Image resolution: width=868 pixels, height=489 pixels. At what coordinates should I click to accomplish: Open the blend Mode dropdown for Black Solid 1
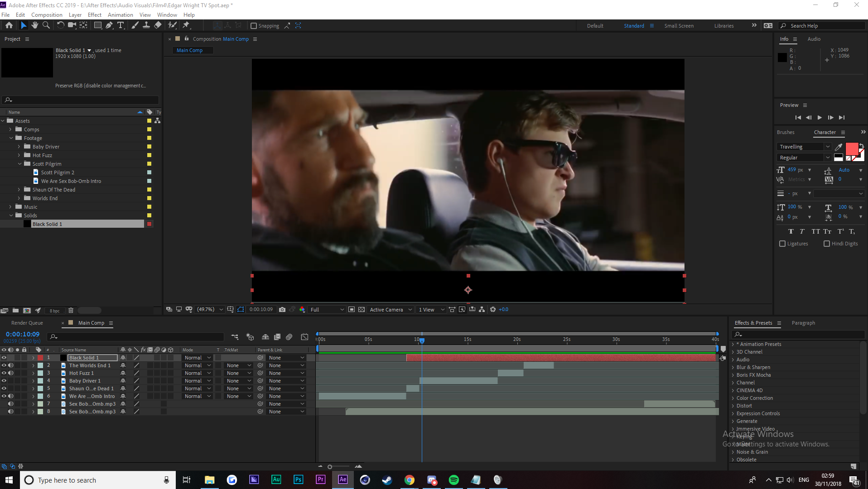coord(197,357)
